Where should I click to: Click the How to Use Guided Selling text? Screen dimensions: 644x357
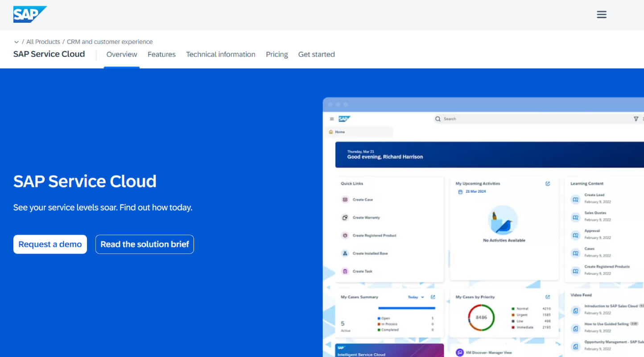point(607,324)
